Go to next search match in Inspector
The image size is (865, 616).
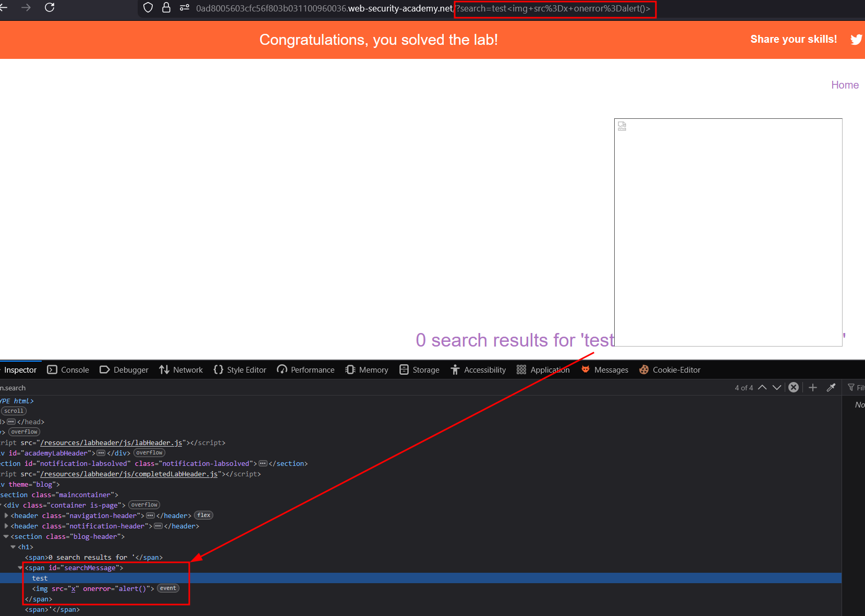tap(777, 387)
